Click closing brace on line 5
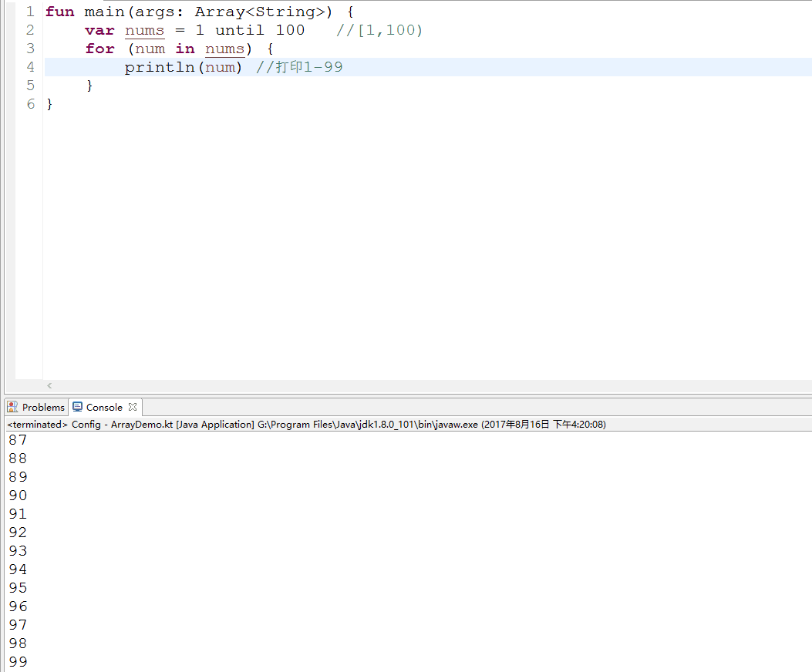Viewport: 812px width, 672px height. (x=89, y=86)
